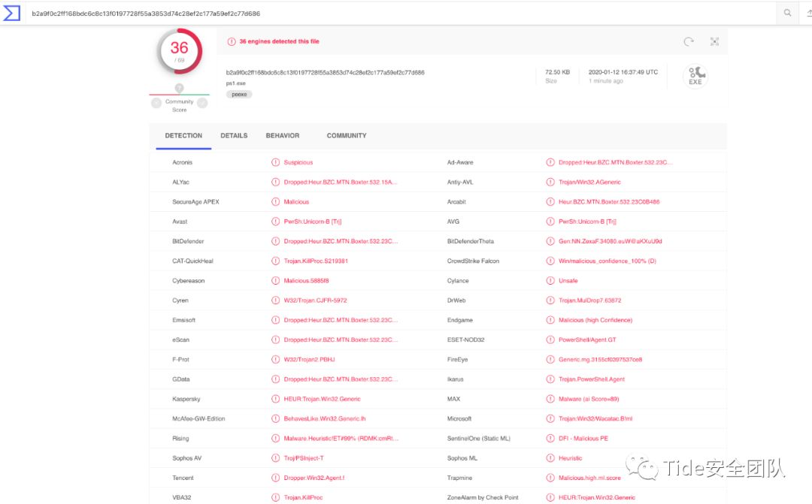
Task: Click the detection score circle 36/69
Action: coord(179,52)
